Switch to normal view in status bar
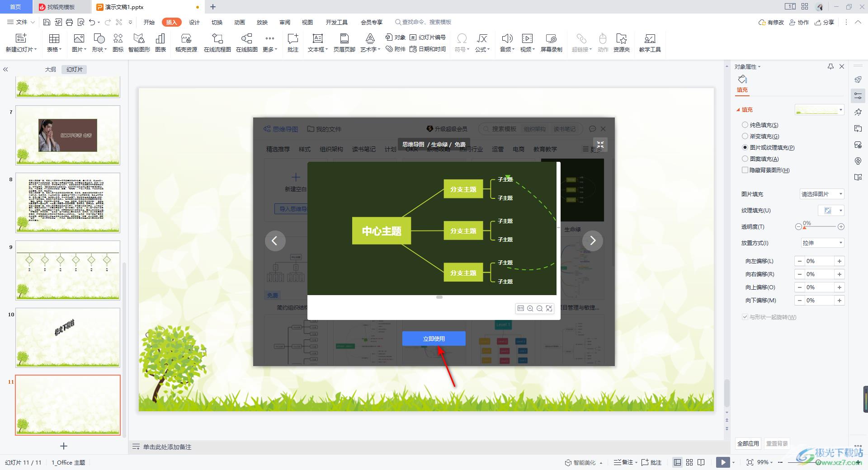Screen dimensions: 868x470 click(677, 462)
